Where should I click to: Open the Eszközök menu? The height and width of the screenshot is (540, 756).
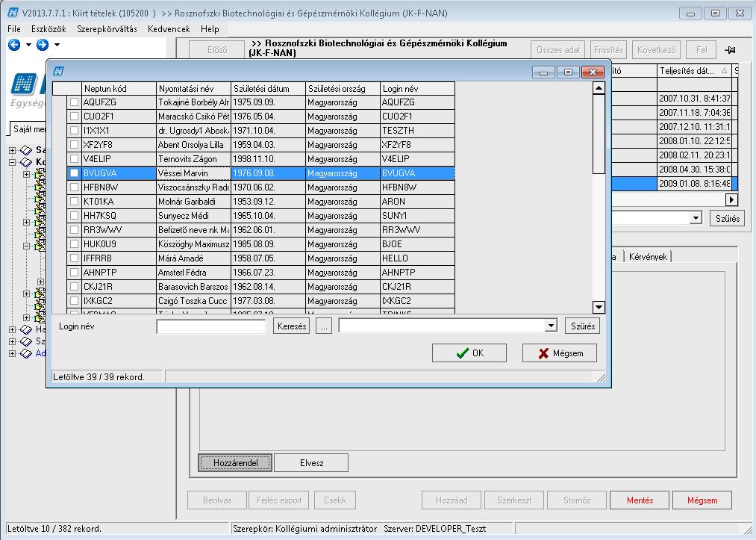pyautogui.click(x=49, y=29)
